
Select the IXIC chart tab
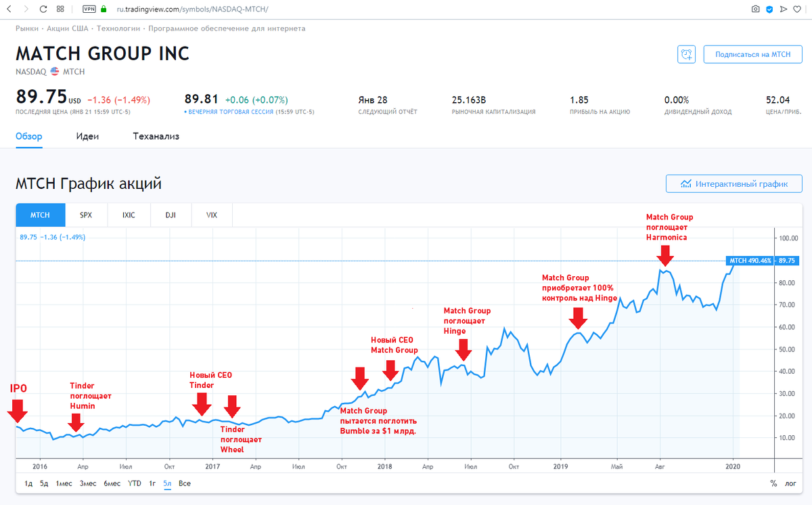click(129, 215)
